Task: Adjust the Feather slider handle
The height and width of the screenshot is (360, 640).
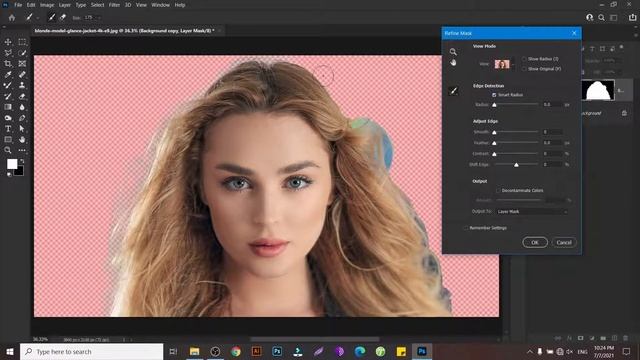Action: [494, 143]
